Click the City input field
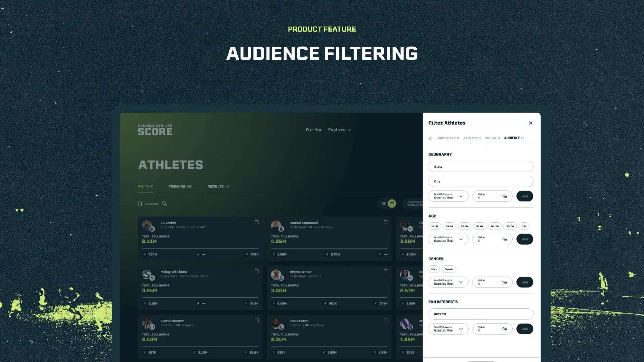Viewport: 644px width, 362px height. (481, 181)
